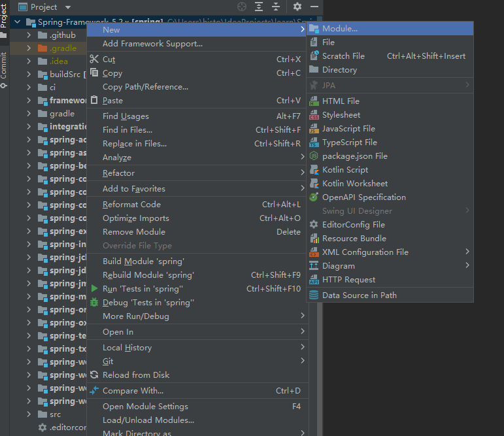Click the Expand All icon in Project toolbar
The height and width of the screenshot is (436, 504).
click(x=259, y=7)
